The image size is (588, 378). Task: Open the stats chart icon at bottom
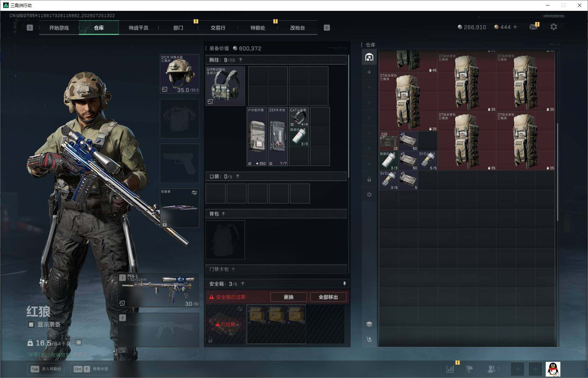[x=450, y=369]
